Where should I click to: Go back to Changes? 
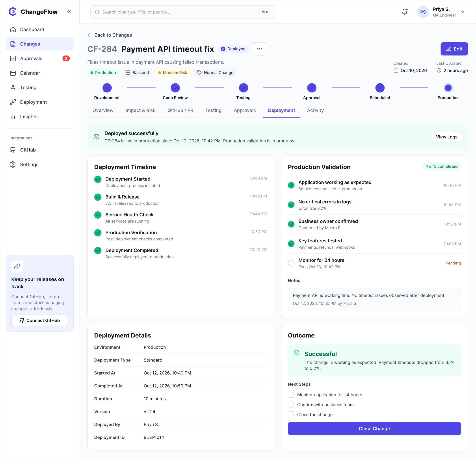[110, 35]
